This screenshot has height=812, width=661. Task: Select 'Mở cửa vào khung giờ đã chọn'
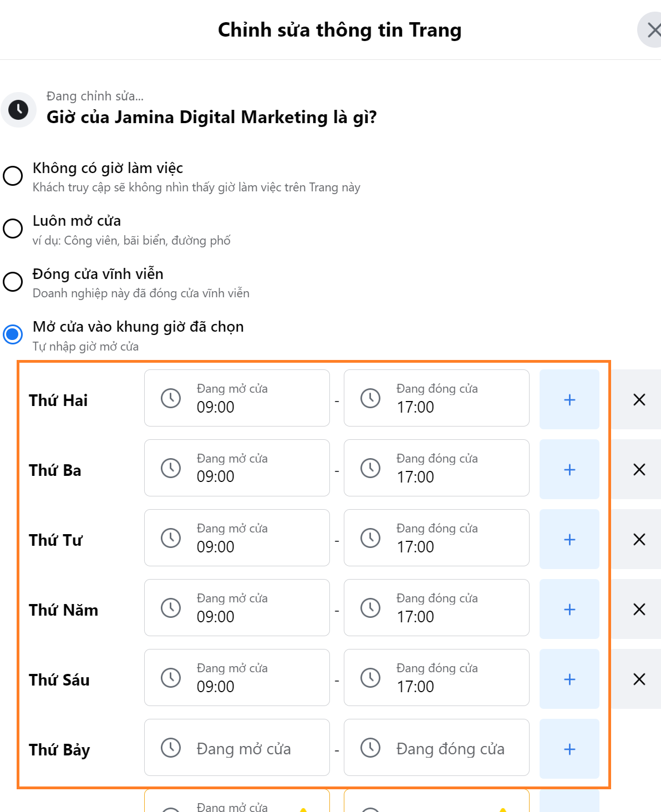point(13,334)
